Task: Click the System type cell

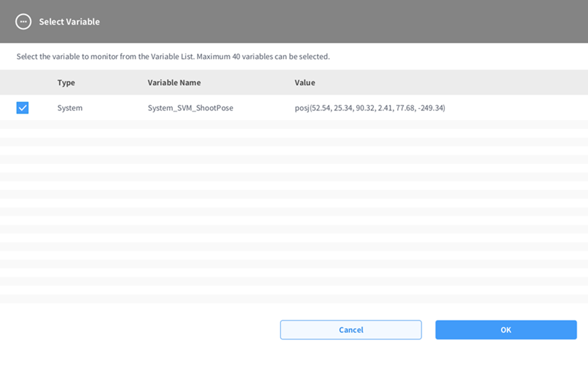Action: click(x=69, y=108)
